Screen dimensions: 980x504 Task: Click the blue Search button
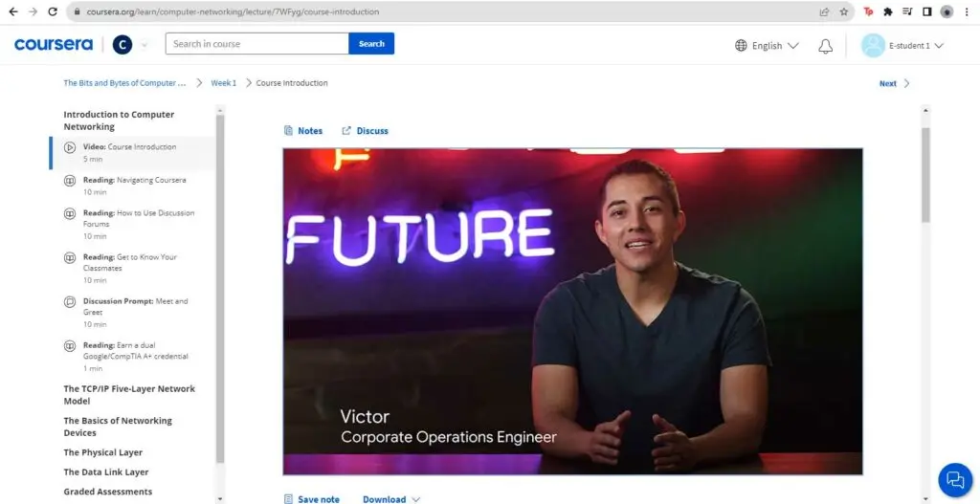coord(371,44)
